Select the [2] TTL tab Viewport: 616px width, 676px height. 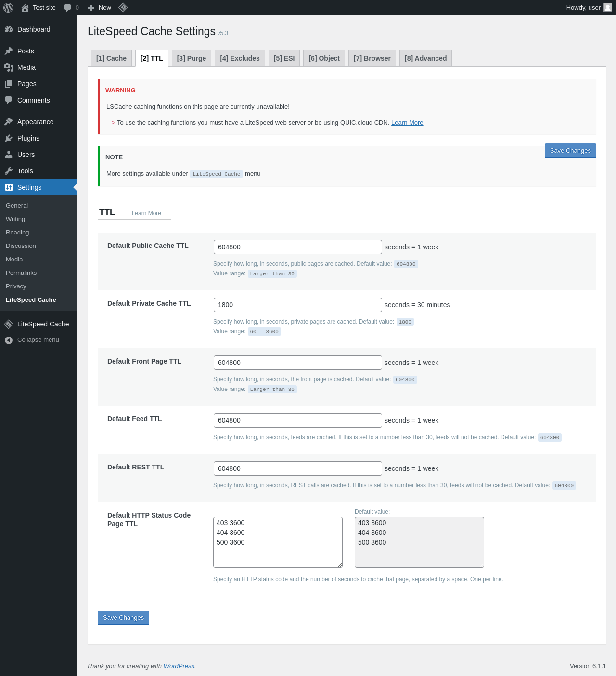coord(152,58)
